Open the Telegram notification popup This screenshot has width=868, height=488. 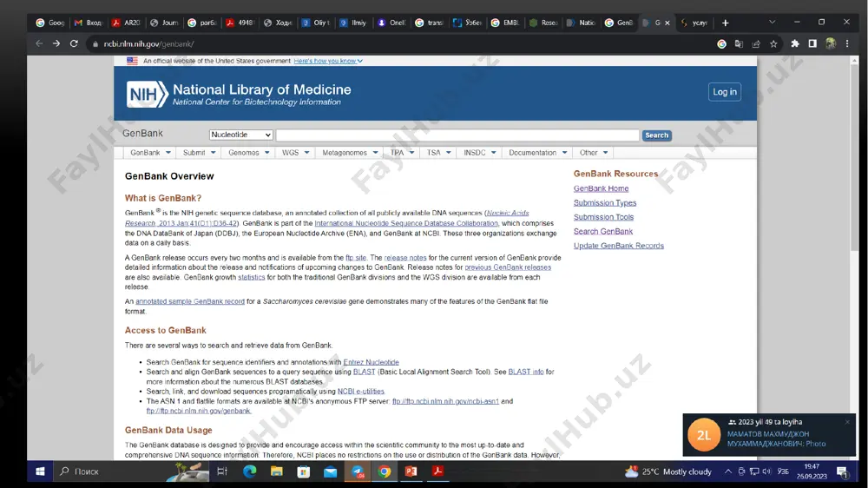(x=769, y=434)
